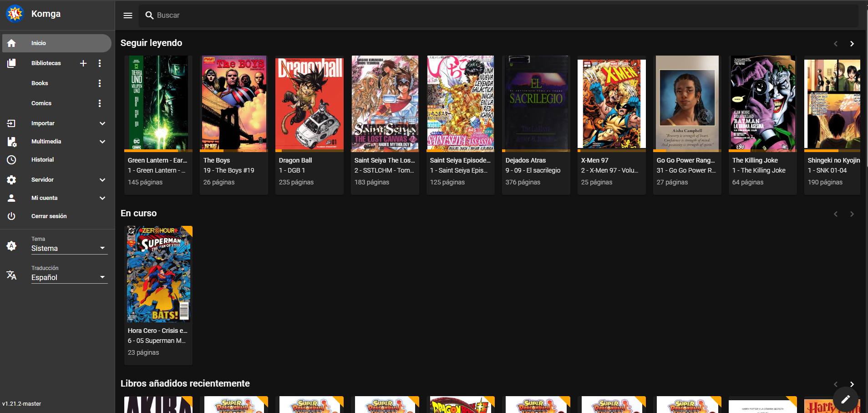The height and width of the screenshot is (413, 868).
Task: Show next Libros añadidos recientemente items
Action: (852, 384)
